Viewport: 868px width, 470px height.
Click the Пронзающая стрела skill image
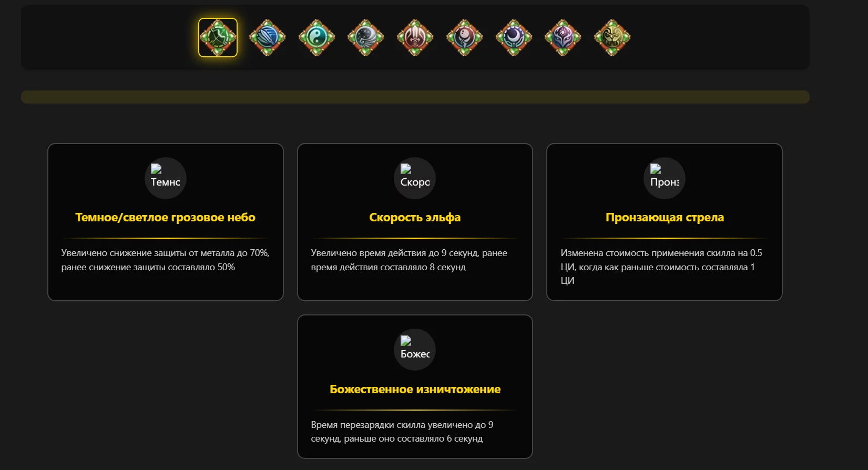point(664,178)
